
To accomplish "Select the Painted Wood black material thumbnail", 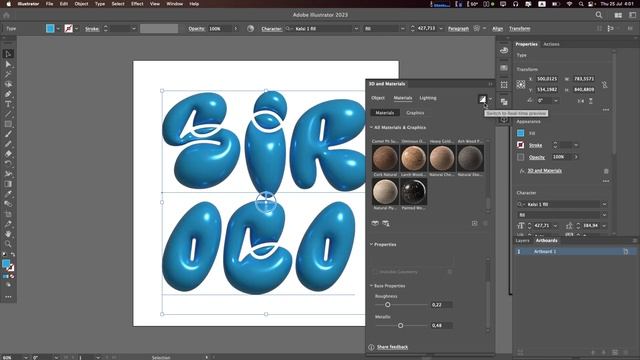I will (x=413, y=191).
